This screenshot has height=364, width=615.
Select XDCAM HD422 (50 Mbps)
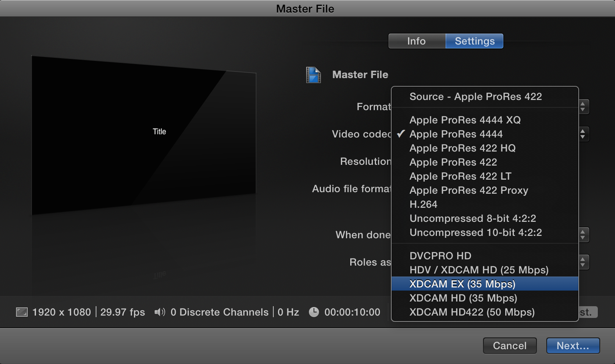coord(485,312)
